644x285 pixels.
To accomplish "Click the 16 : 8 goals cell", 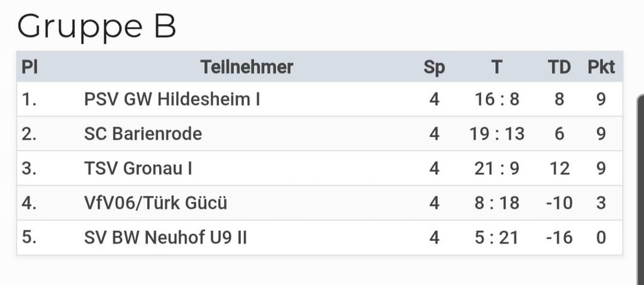I will point(497,99).
